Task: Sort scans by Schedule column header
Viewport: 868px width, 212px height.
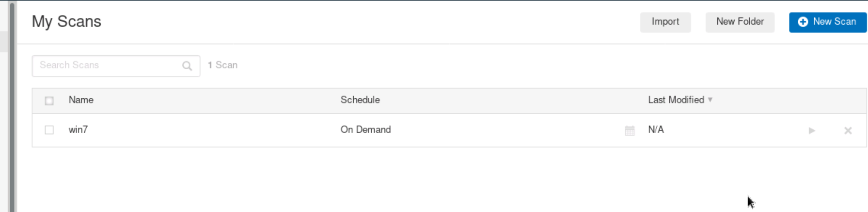Action: tap(360, 100)
